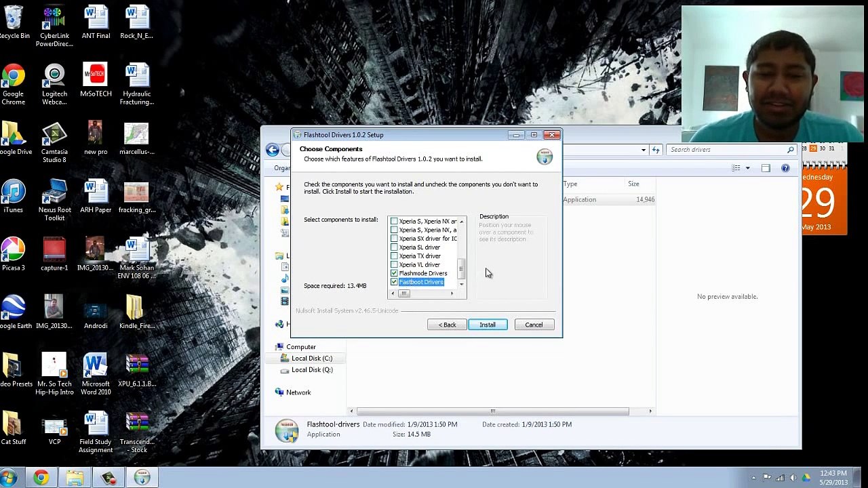Select capture-1 desktop file
Screen dimensions: 868x488
pos(54,256)
